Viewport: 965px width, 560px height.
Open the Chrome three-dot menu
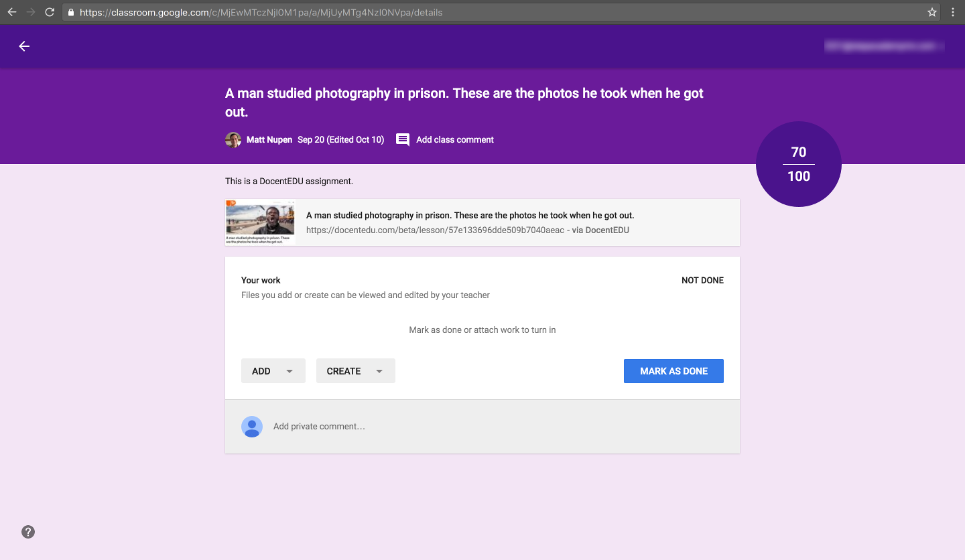[953, 12]
